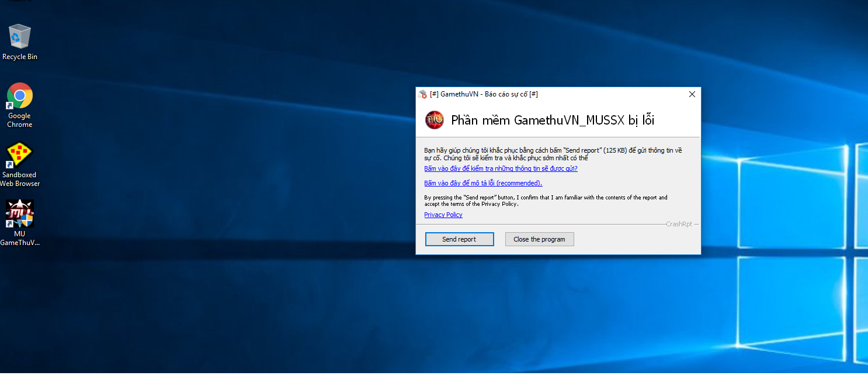Close the GamethuVN crash report dialog
Screen dimensions: 868x379
pyautogui.click(x=692, y=94)
